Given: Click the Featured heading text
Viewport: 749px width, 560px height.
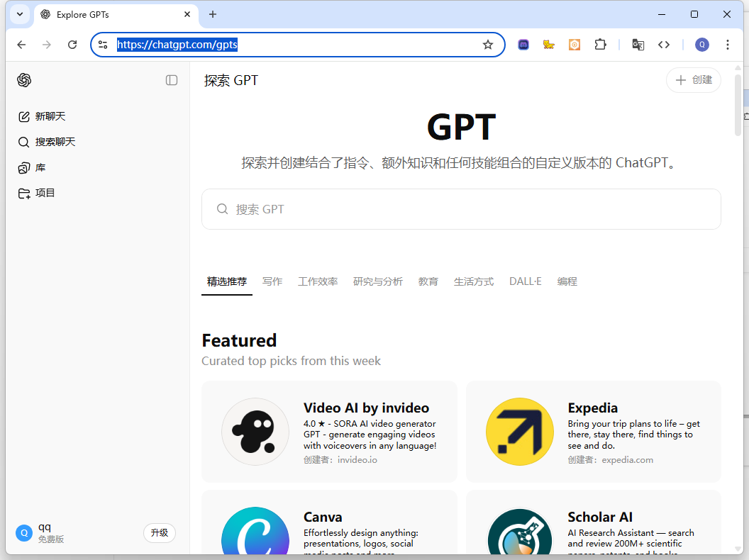Looking at the screenshot, I should (x=239, y=340).
